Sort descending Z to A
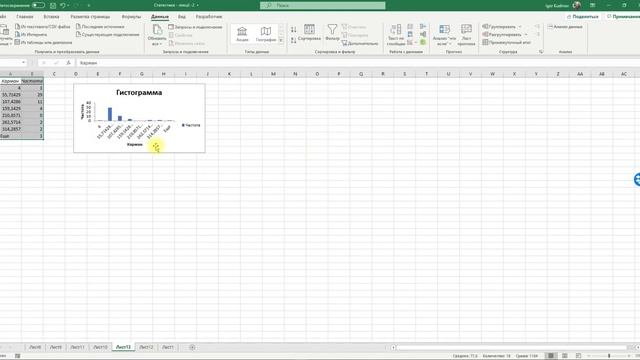 coord(293,40)
